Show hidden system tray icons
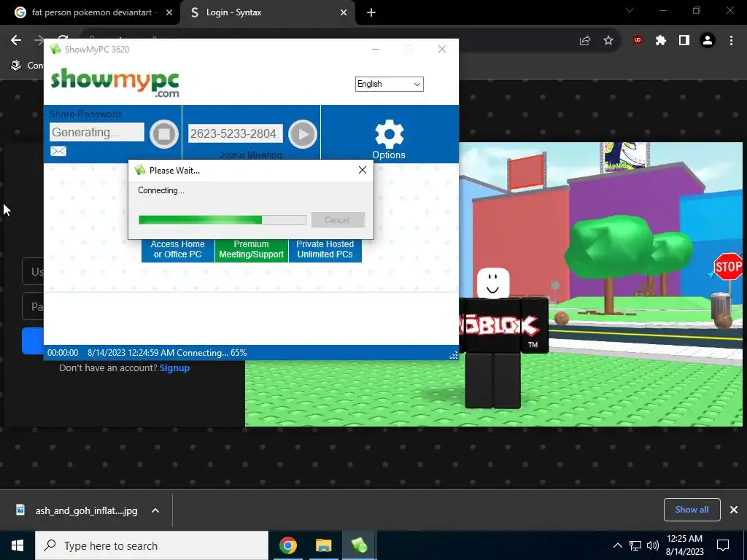The width and height of the screenshot is (747, 560). click(x=617, y=545)
